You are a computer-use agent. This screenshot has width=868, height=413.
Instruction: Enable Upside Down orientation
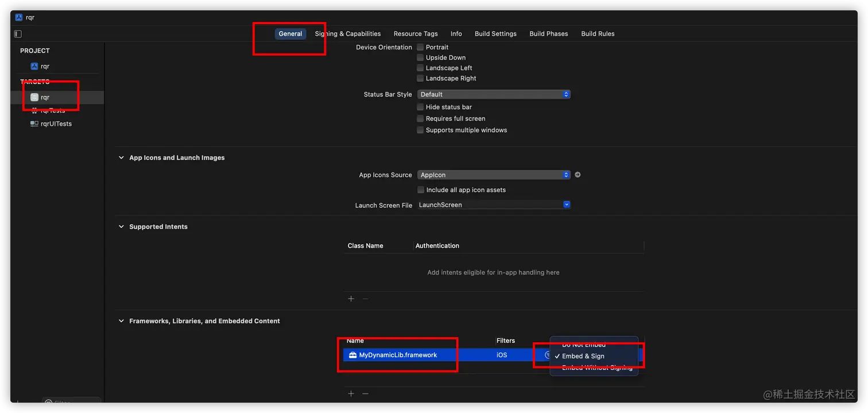coord(420,57)
